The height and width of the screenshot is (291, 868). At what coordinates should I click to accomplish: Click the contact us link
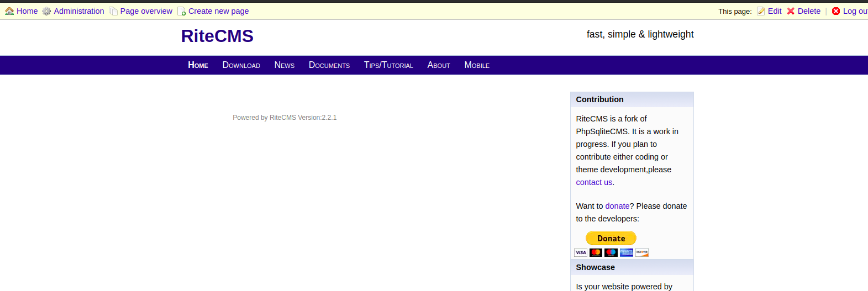(594, 182)
